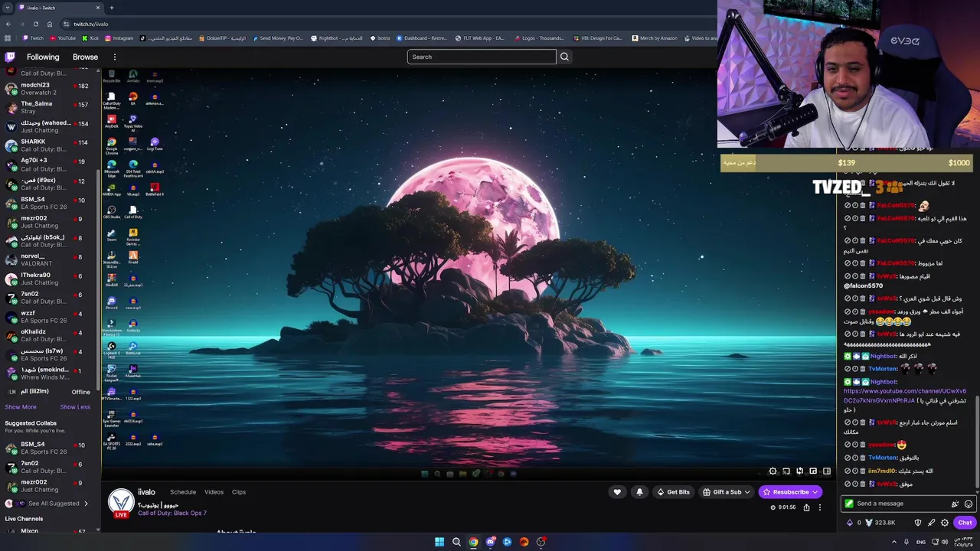Open the Twitch home logo
Viewport: 980px width, 551px height.
(x=10, y=57)
